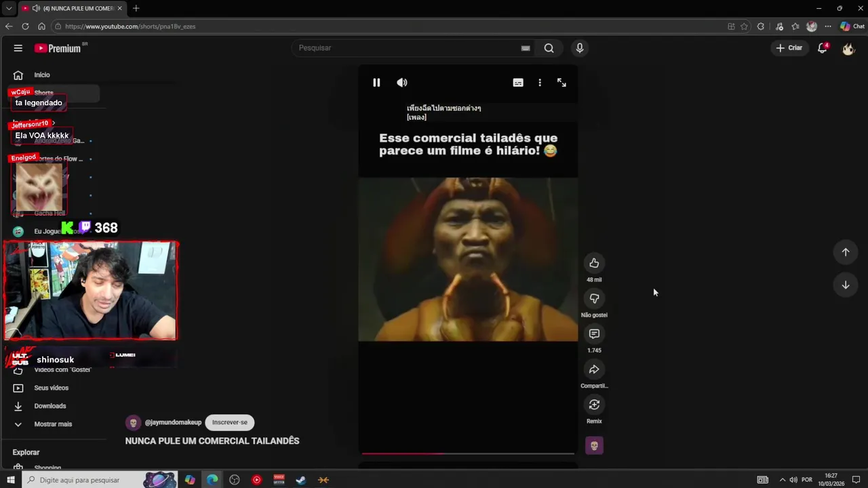
Task: Show hidden system tray icons
Action: (782, 480)
